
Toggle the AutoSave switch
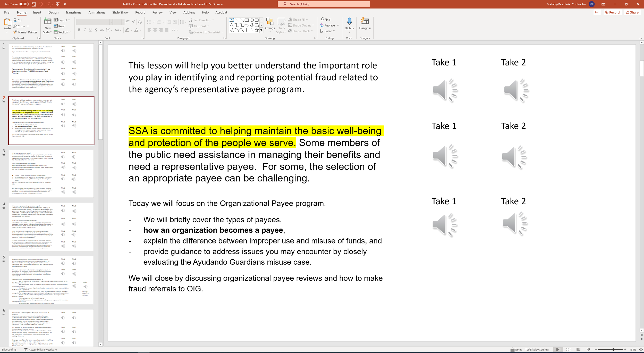coord(24,4)
